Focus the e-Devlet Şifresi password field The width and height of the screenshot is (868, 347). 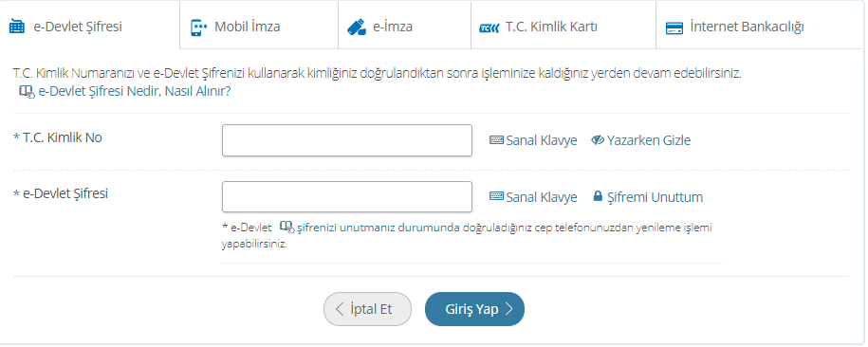347,196
